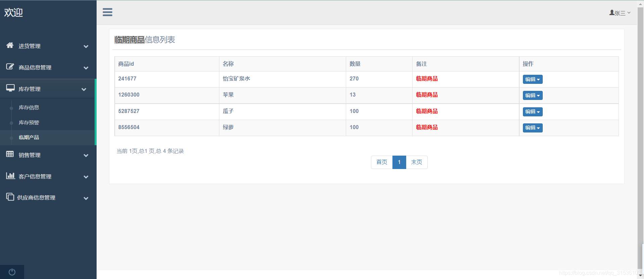Toggle the hamburger sidebar menu icon
Image resolution: width=644 pixels, height=279 pixels.
tap(107, 12)
